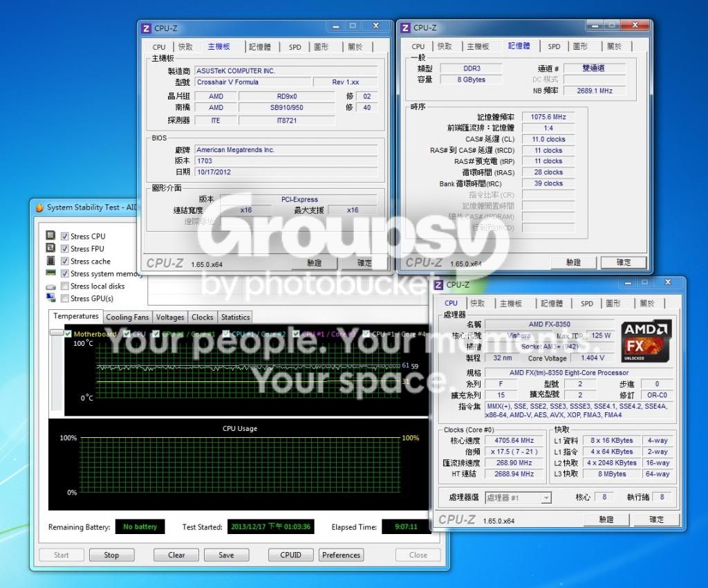The height and width of the screenshot is (588, 708).
Task: Open the Clocks tab in System Stability Test
Action: point(203,317)
